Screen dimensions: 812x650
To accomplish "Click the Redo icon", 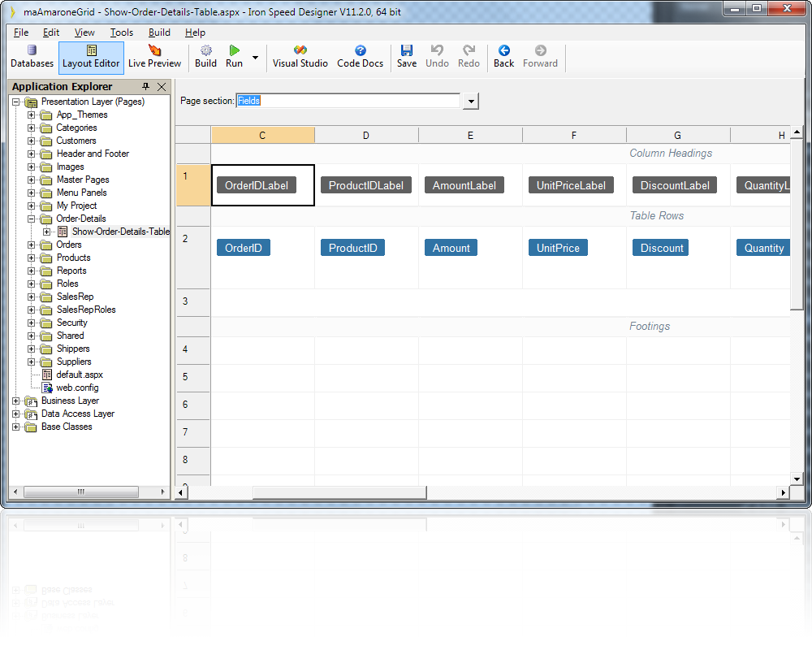I will tap(469, 57).
